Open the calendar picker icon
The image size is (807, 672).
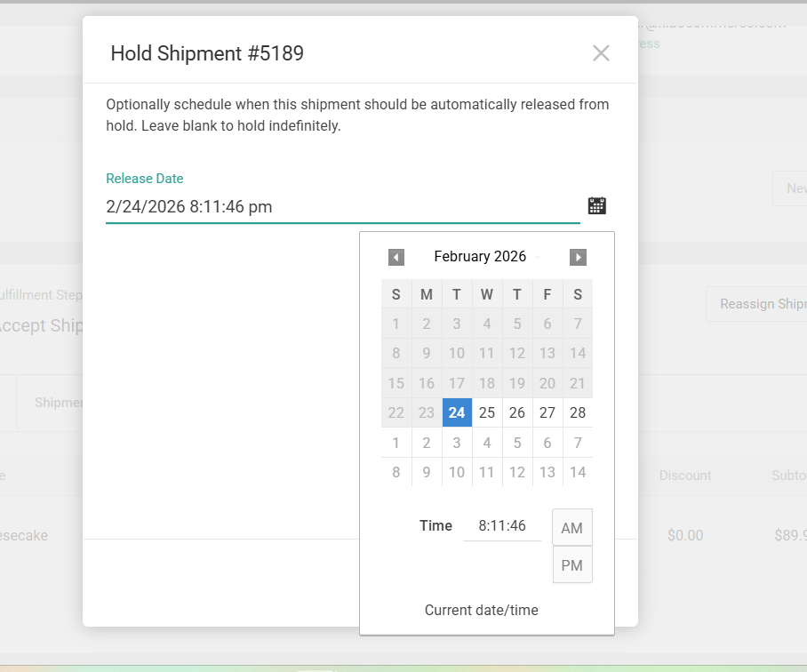(x=596, y=205)
